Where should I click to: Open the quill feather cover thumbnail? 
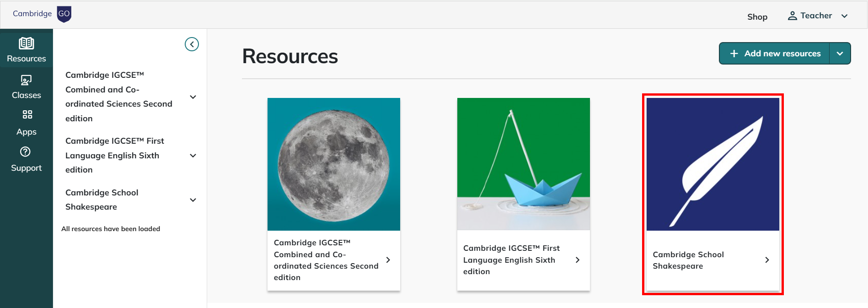[x=713, y=164]
